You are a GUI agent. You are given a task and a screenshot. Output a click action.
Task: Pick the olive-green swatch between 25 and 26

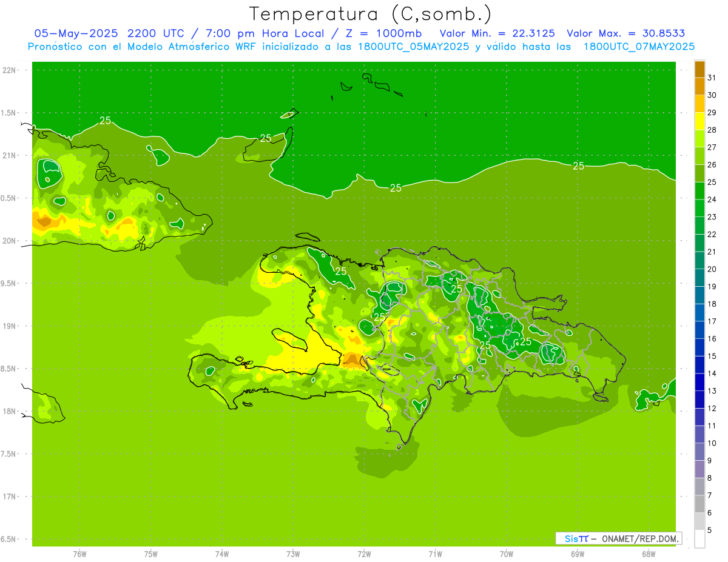tap(699, 173)
